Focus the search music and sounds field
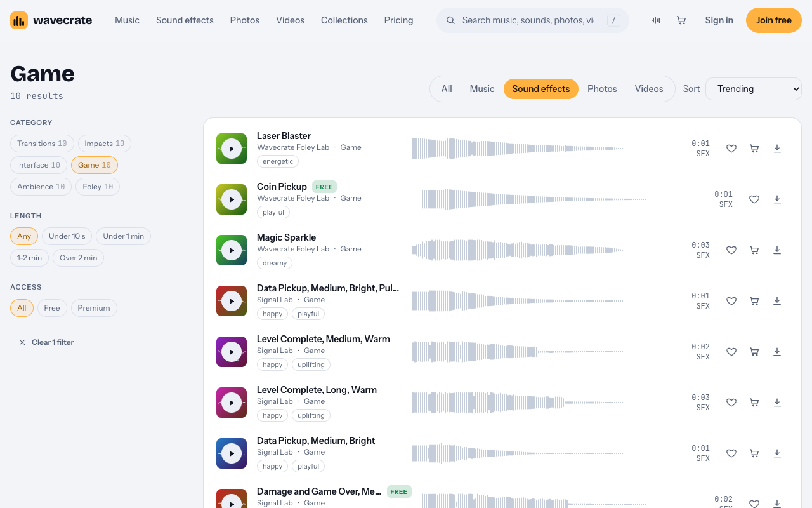Screen dimensions: 812x508 coord(533,20)
